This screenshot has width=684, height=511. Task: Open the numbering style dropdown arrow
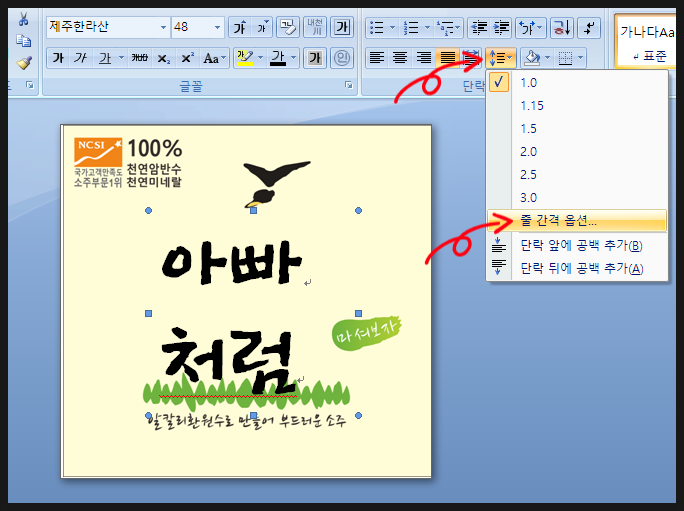[x=427, y=28]
